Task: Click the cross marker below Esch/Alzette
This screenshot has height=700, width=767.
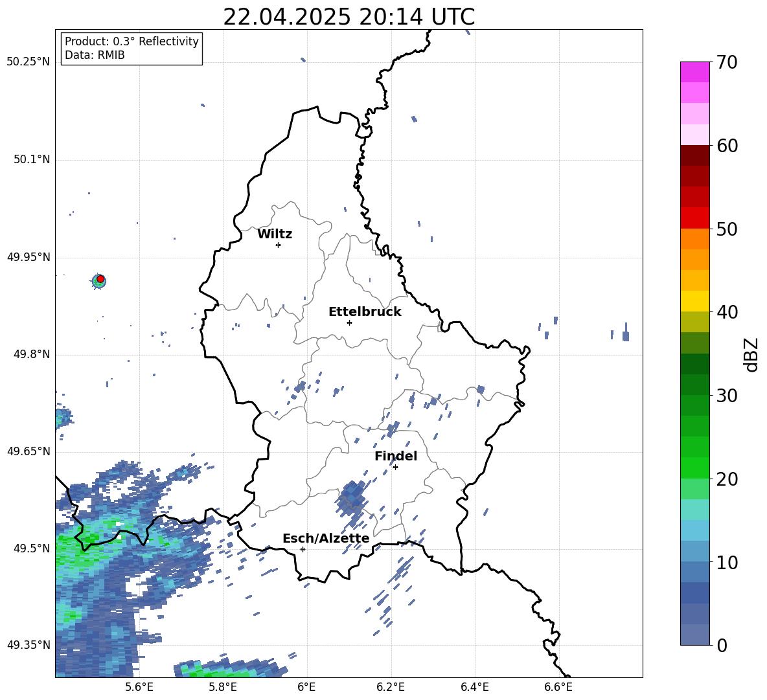Action: click(x=303, y=549)
